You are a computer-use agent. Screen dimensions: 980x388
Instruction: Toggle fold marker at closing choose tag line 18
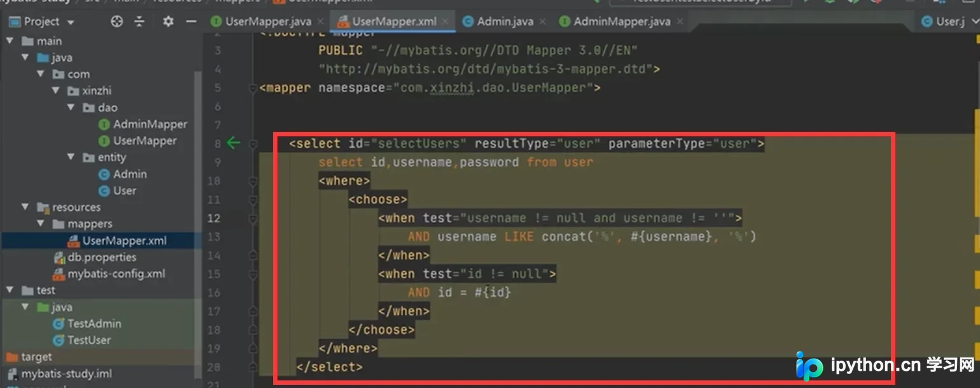(253, 330)
